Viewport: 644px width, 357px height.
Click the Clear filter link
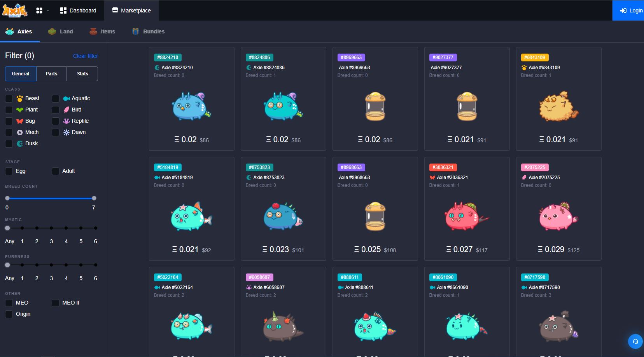[x=86, y=56]
